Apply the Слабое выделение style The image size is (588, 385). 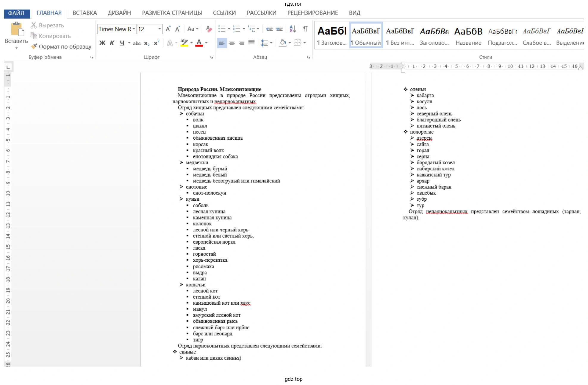click(x=537, y=35)
